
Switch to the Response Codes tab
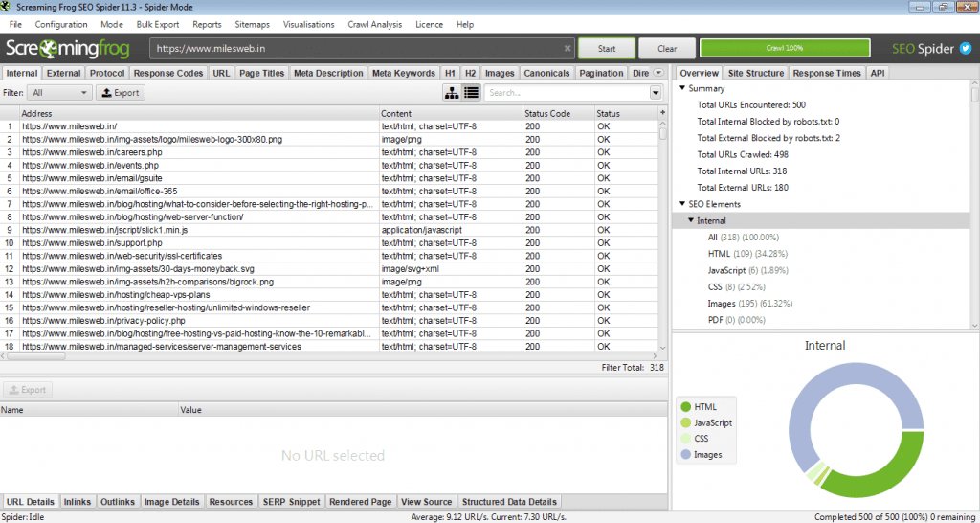[168, 73]
